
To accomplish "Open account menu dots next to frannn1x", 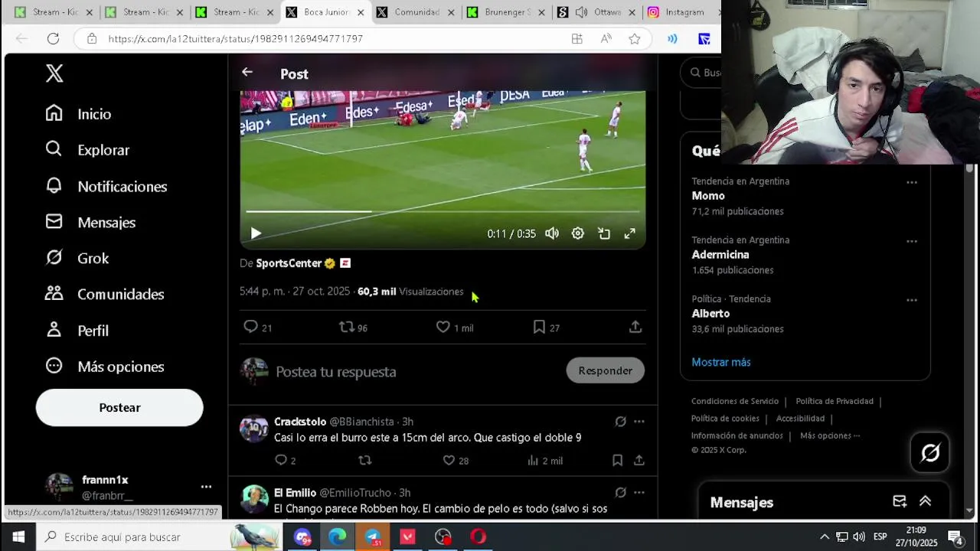I will click(x=206, y=487).
